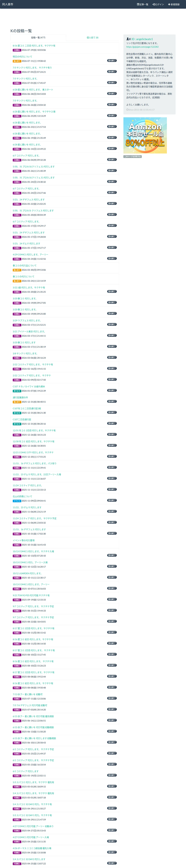The height and width of the screenshot is (868, 186).
Task: Click the ログイン sign-in icon in header
Action: pyautogui.click(x=154, y=4)
